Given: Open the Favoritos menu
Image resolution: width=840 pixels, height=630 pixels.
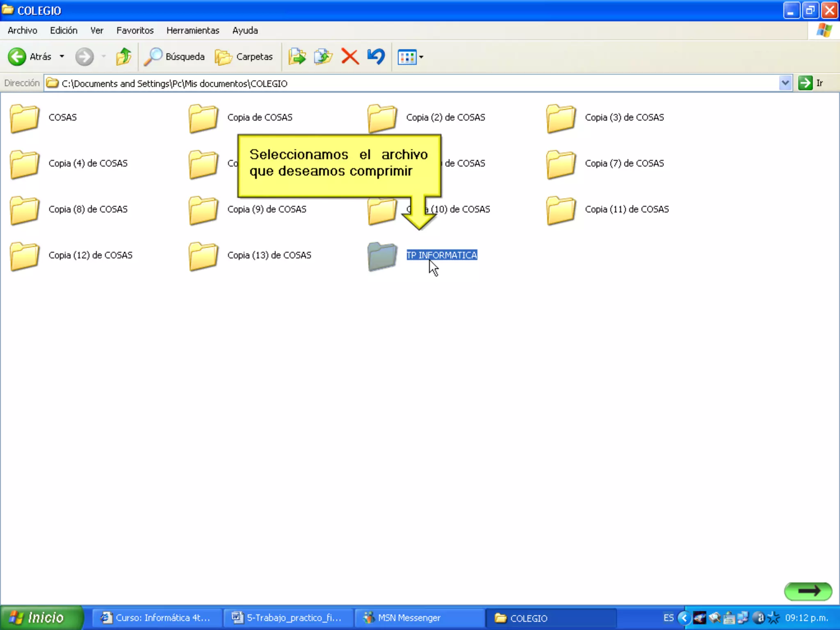Looking at the screenshot, I should coord(135,30).
